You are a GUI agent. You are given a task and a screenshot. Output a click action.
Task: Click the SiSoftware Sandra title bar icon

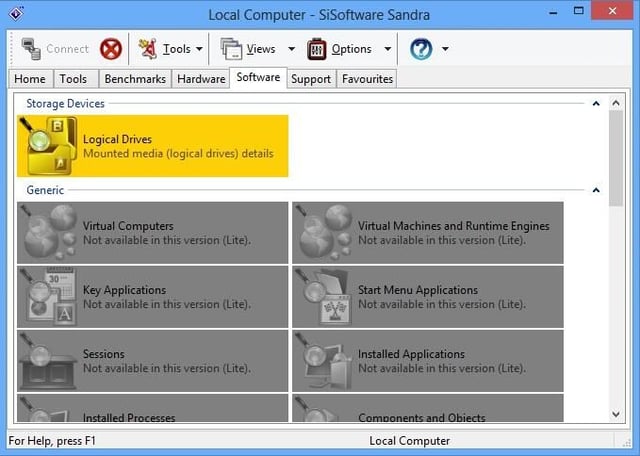pos(16,14)
